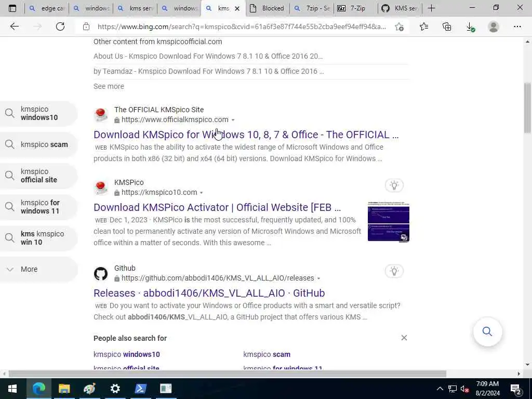Expand 'More' related searches in sidebar
The height and width of the screenshot is (399, 532).
[38, 269]
